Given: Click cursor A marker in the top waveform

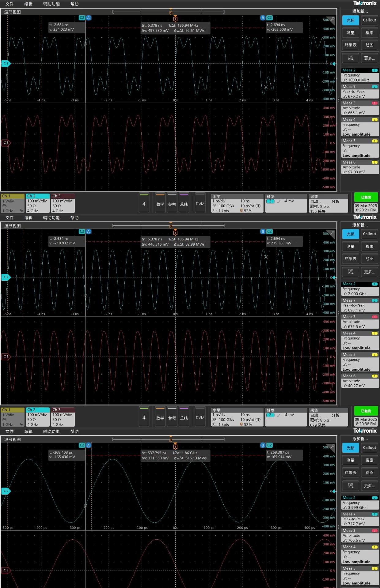Looking at the screenshot, I should [88, 18].
